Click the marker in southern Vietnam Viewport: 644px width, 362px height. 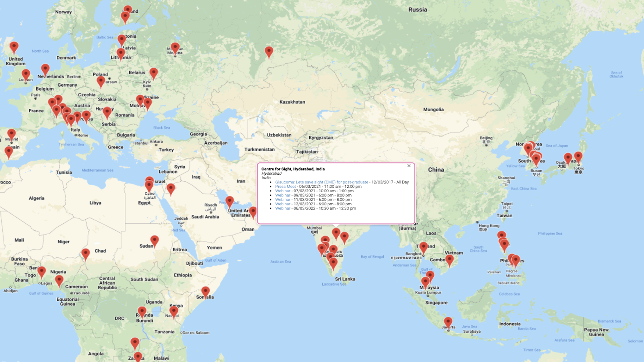tap(450, 260)
